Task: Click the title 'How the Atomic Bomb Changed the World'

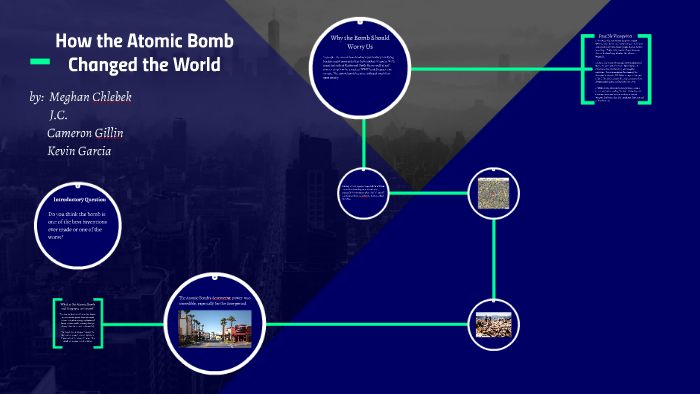Action: coord(144,53)
